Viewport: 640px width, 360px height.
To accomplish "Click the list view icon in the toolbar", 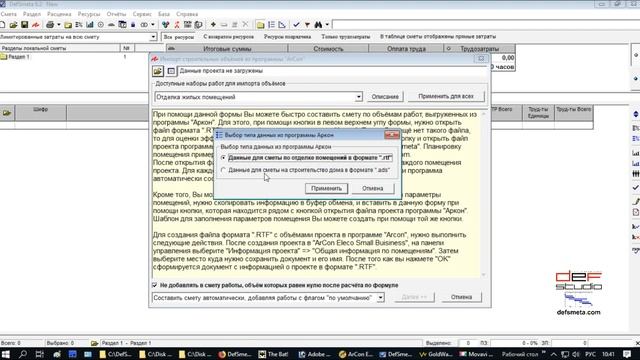I will pos(271,25).
